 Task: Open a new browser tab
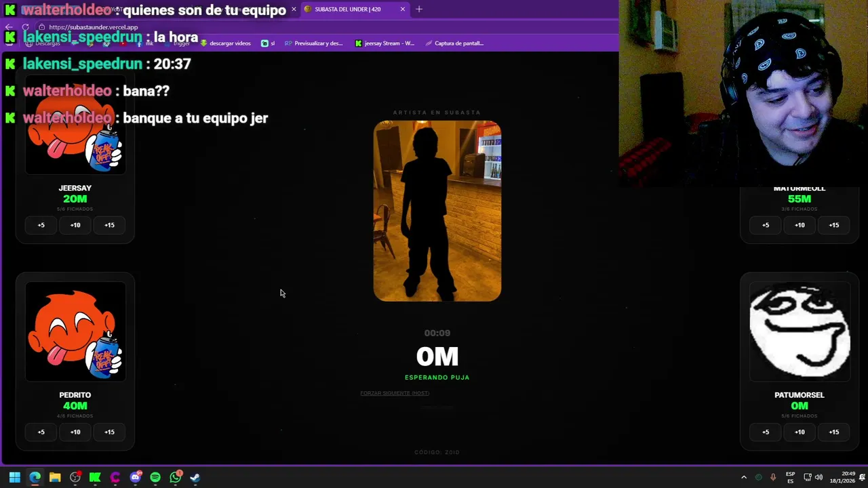click(x=419, y=9)
